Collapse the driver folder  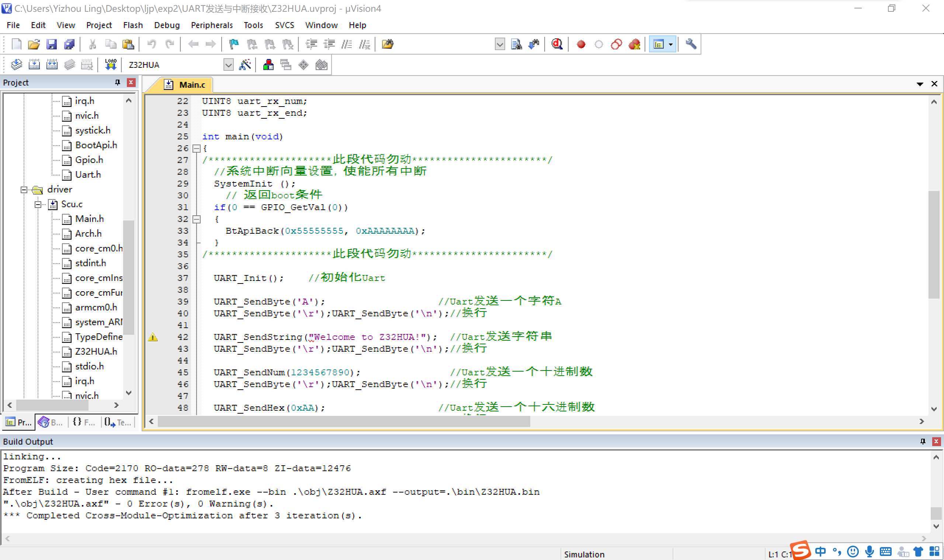tap(24, 189)
